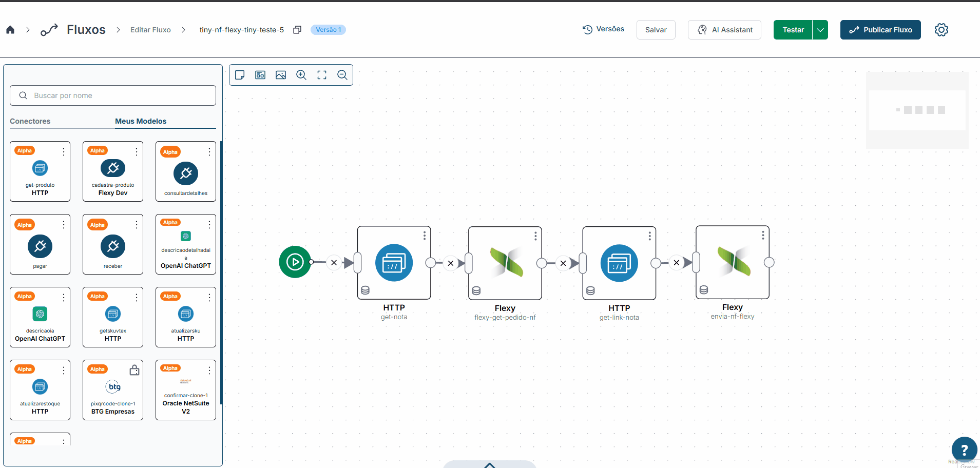Add a sticky note to the canvas
The height and width of the screenshot is (468, 980).
(x=240, y=75)
